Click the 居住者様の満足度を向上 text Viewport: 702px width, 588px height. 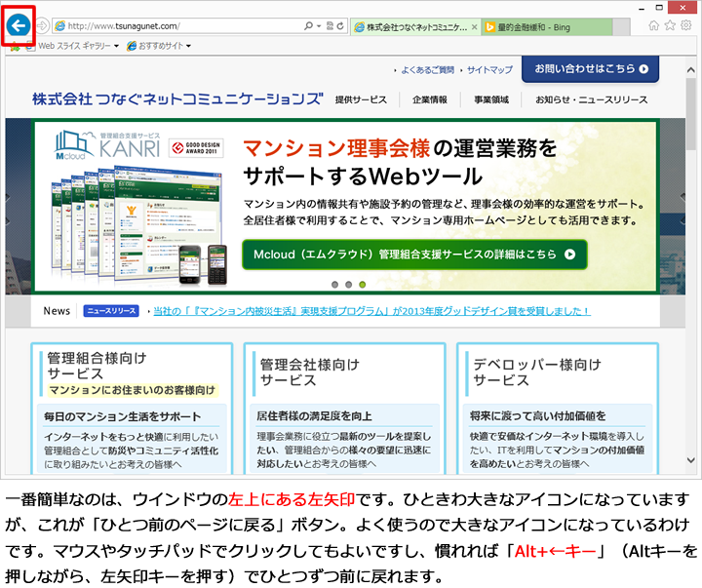314,416
